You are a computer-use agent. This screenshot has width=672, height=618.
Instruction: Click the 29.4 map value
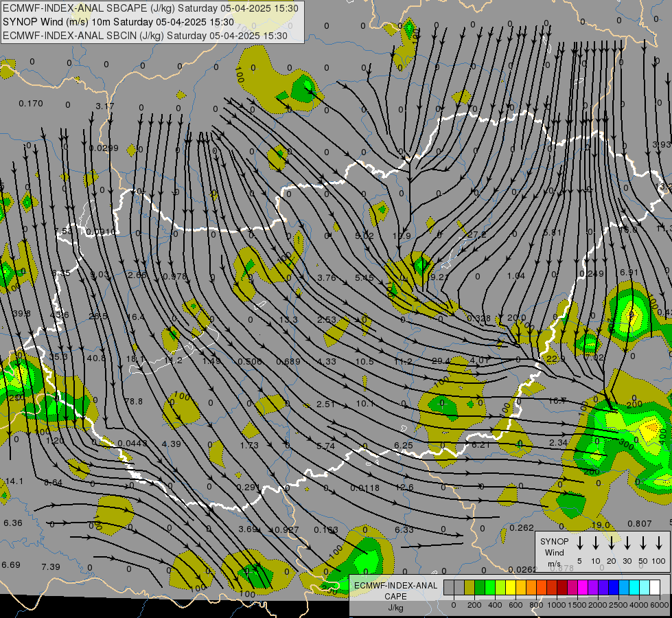[x=441, y=361]
